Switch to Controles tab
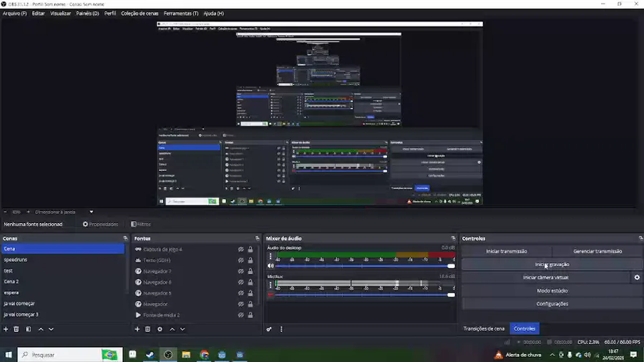 coord(525,329)
